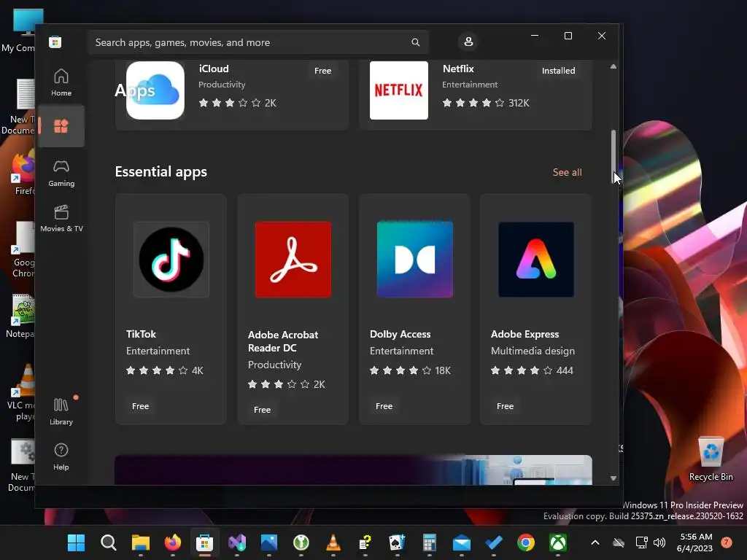The image size is (747, 560).
Task: Click the vertical scrollbar thumb in Store
Action: tap(614, 156)
